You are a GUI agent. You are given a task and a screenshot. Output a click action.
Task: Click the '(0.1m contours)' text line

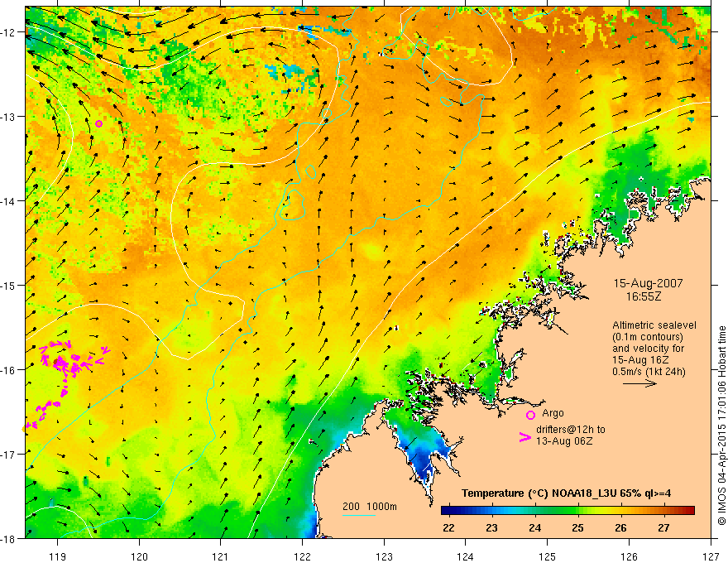647,337
